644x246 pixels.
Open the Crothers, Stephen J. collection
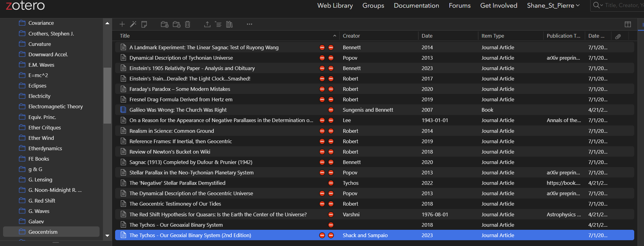(51, 33)
